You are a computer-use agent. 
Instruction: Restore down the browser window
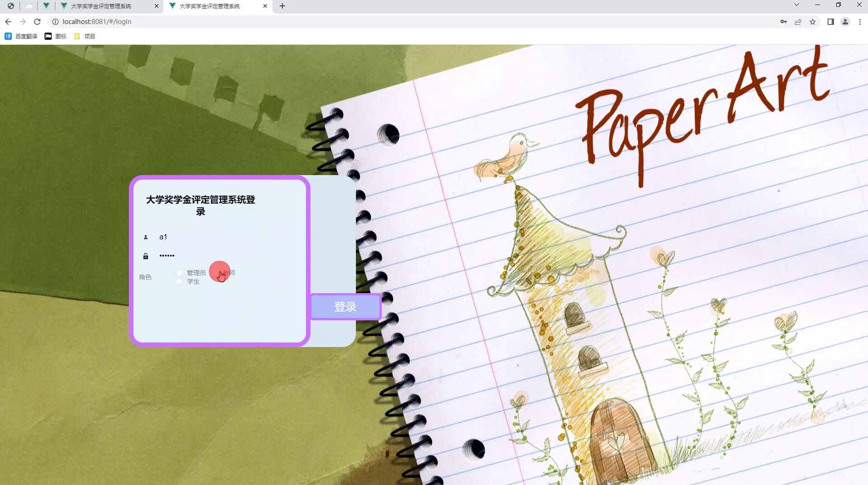pos(838,5)
